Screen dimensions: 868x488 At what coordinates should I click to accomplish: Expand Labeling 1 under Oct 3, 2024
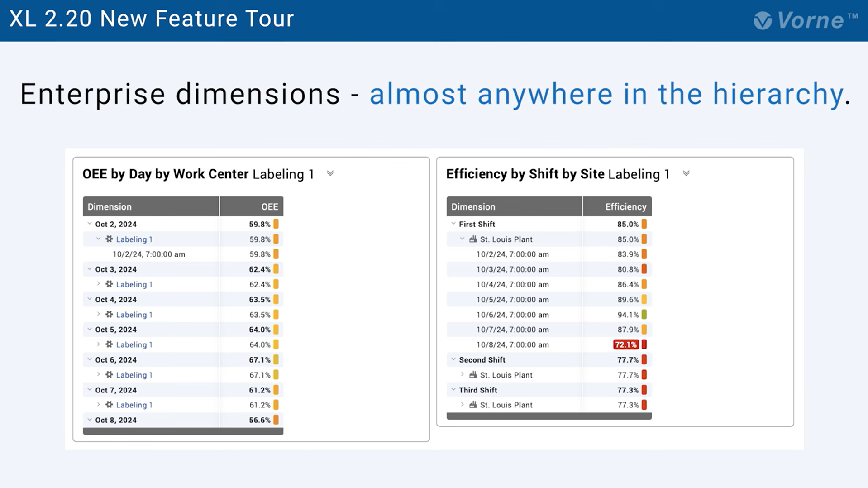pos(98,284)
